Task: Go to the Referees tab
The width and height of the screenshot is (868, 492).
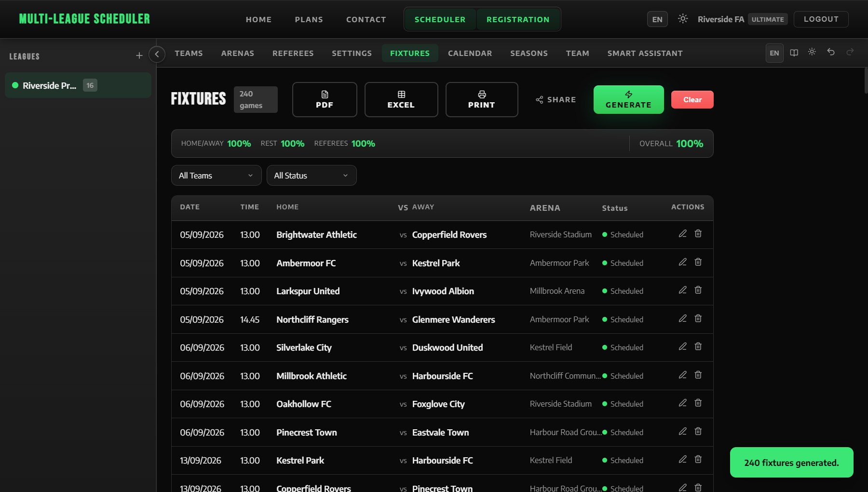Action: (x=293, y=53)
